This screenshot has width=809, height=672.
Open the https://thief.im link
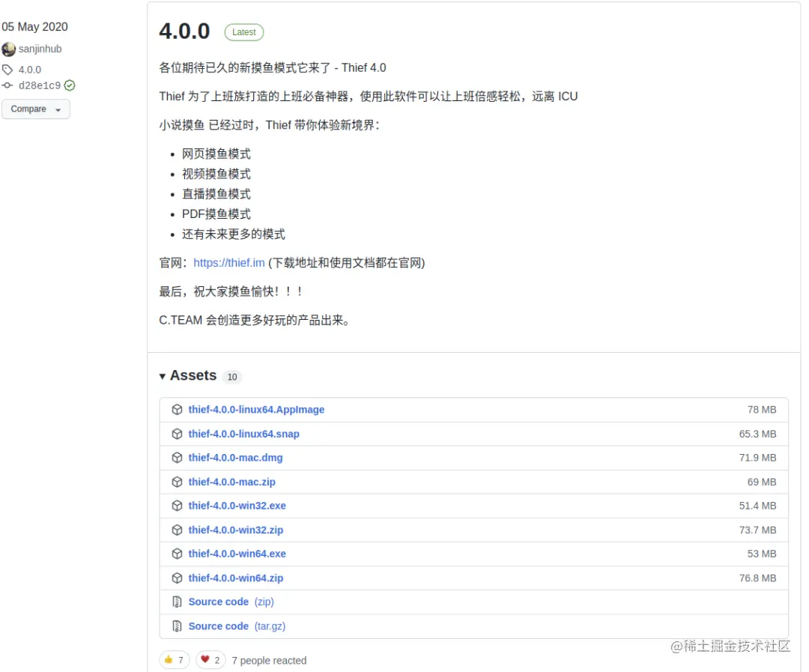point(229,263)
